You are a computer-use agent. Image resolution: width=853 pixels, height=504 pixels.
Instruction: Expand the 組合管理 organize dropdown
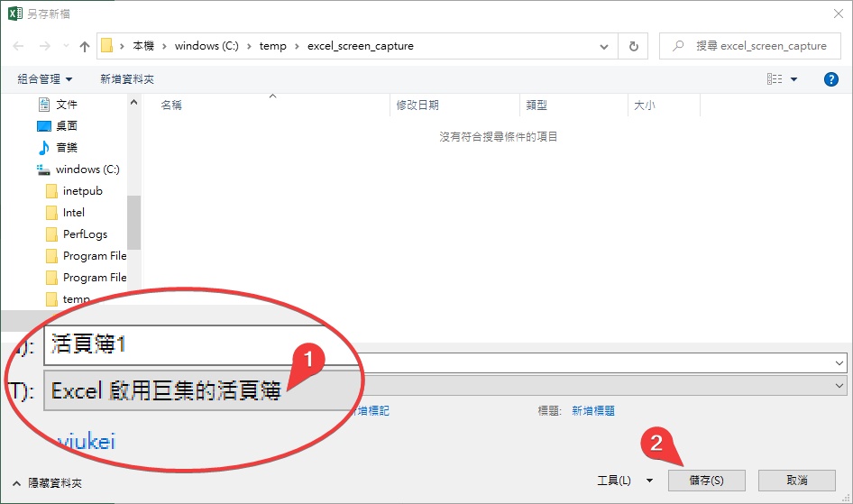[x=45, y=79]
